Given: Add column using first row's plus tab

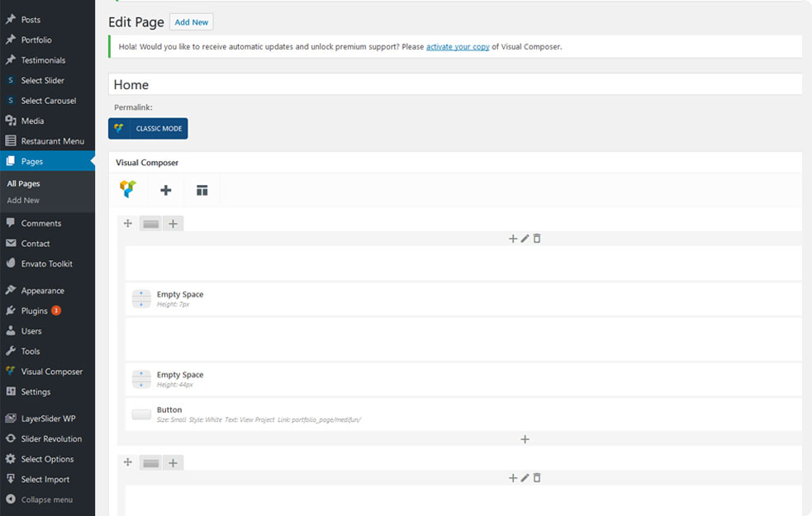Looking at the screenshot, I should pyautogui.click(x=173, y=224).
